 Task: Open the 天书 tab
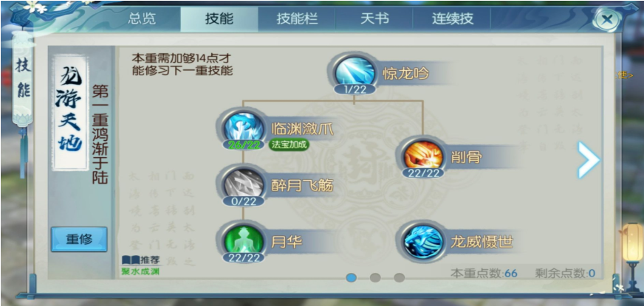374,19
